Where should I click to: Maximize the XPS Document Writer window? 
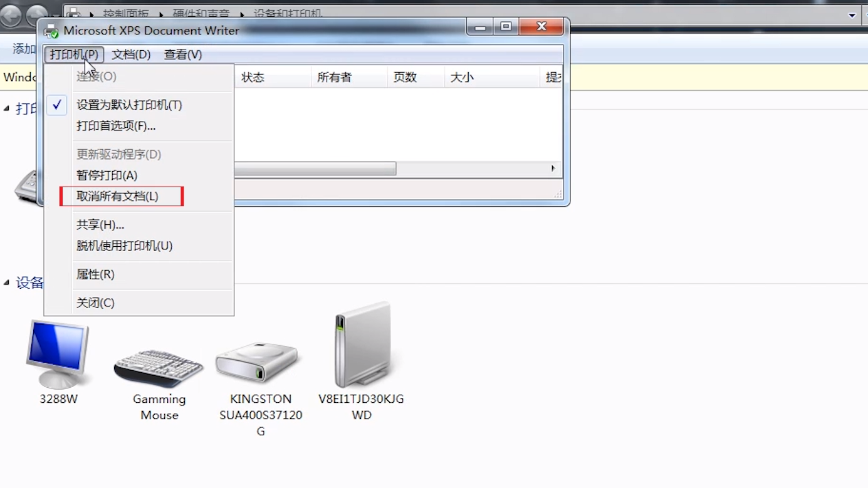[x=506, y=27]
